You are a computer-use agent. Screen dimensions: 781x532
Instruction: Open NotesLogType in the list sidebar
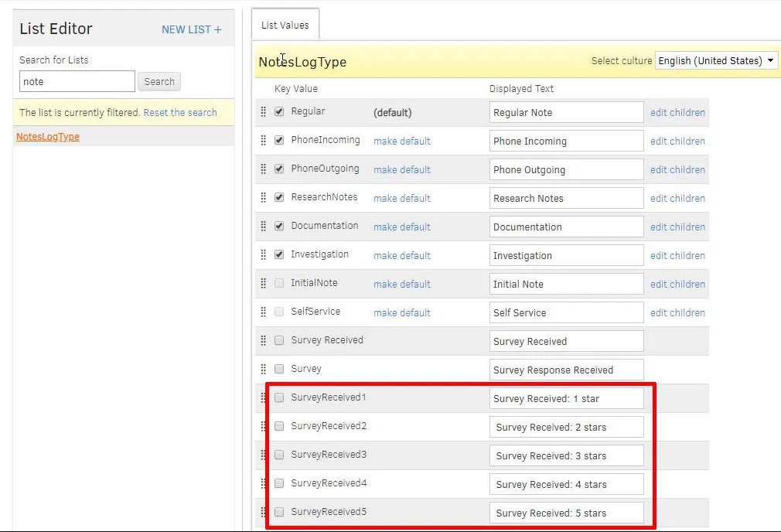(x=48, y=137)
